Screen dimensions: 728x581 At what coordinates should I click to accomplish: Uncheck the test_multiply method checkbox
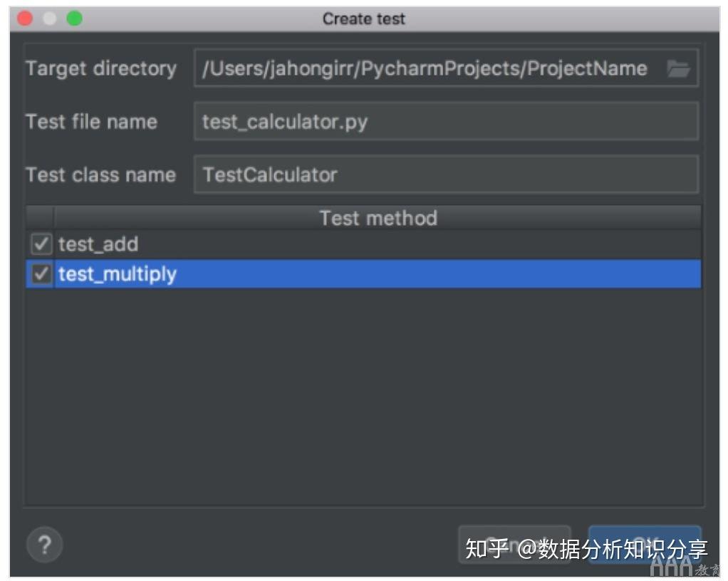click(x=40, y=273)
